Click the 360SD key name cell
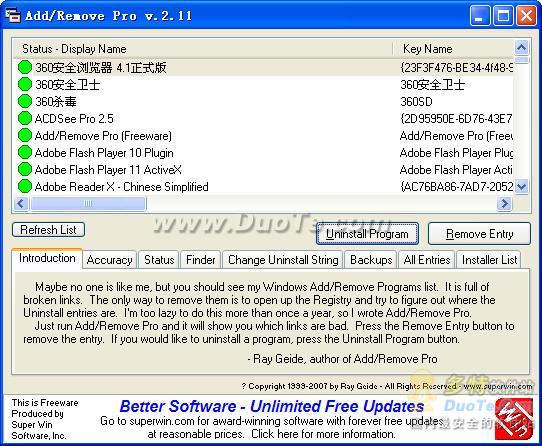Viewport: 542px width, 446px height. click(416, 102)
